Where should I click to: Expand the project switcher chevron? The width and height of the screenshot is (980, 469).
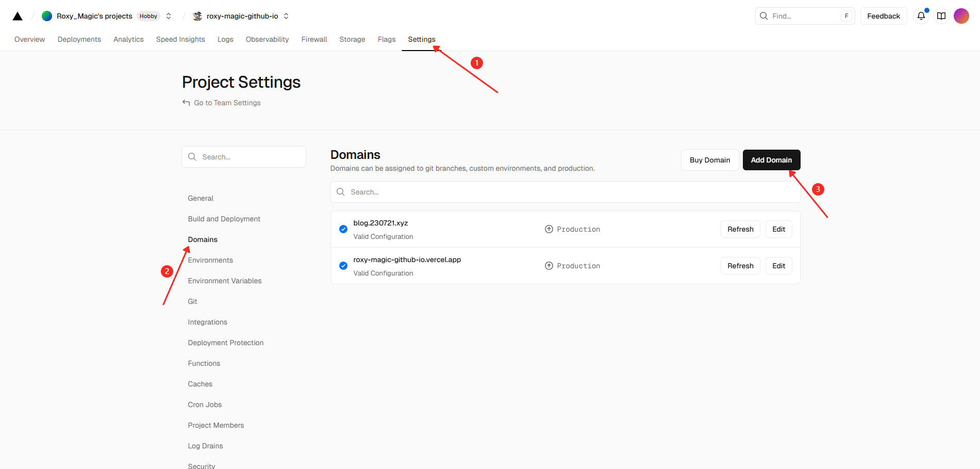pos(286,16)
